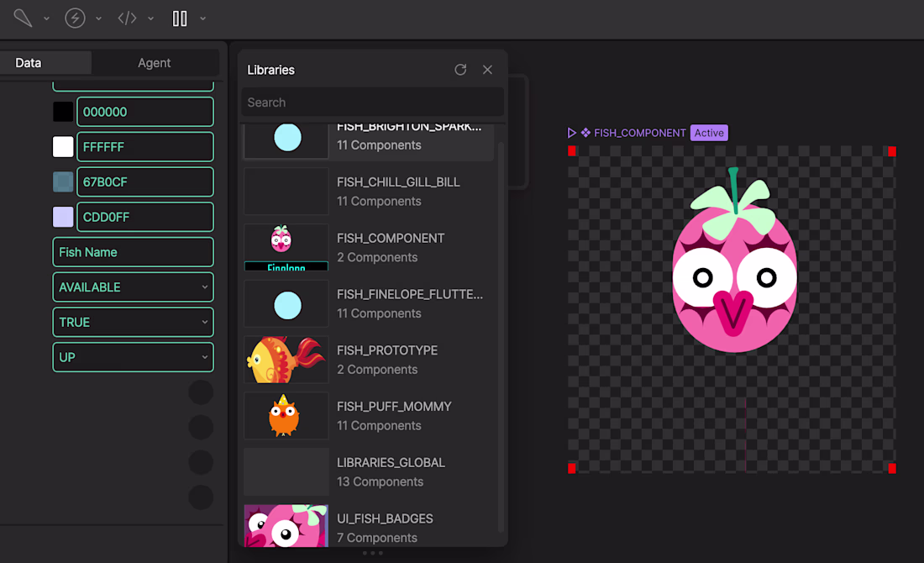The image size is (924, 563).
Task: Open the pen tool dropdown arrow
Action: coord(46,18)
